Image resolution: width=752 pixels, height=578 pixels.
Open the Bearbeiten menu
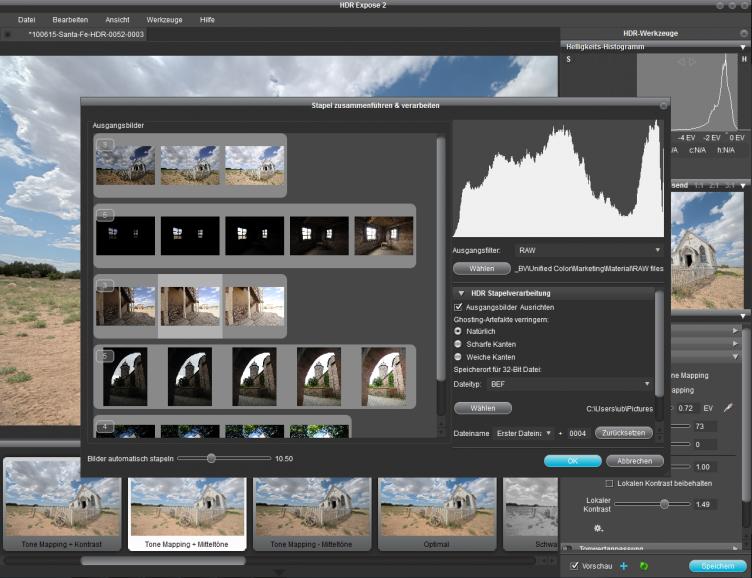tap(71, 19)
